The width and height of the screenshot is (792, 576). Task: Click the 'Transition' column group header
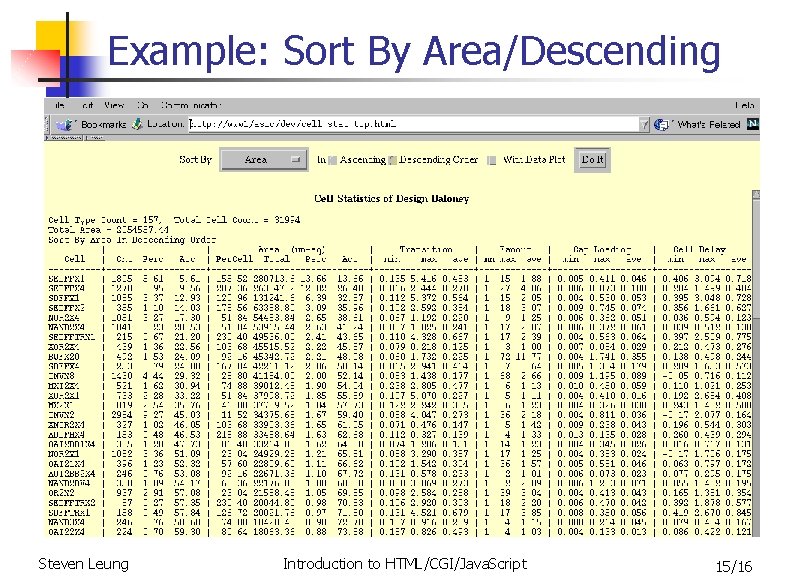(426, 249)
